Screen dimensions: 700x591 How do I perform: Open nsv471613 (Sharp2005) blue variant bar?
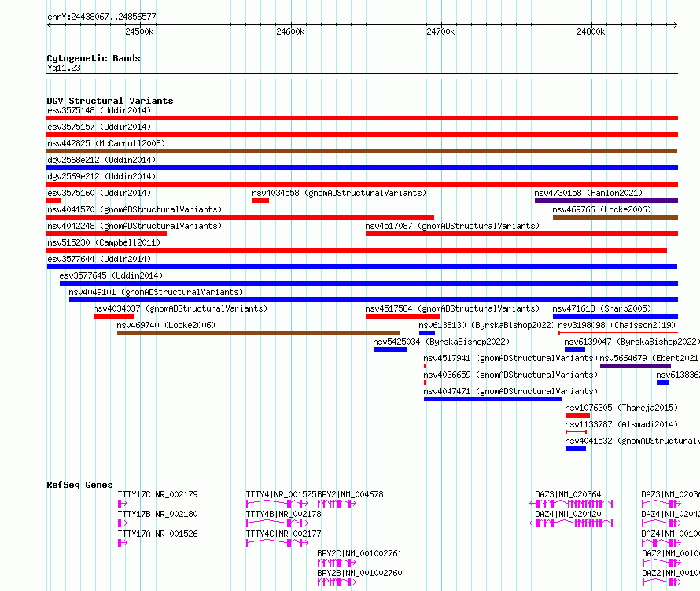(x=615, y=316)
